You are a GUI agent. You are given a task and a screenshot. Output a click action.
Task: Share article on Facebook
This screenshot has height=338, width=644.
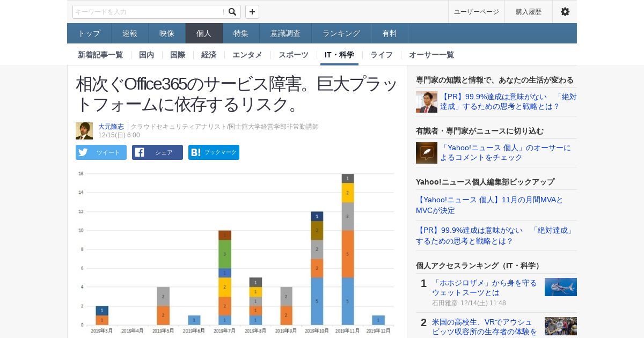[157, 152]
